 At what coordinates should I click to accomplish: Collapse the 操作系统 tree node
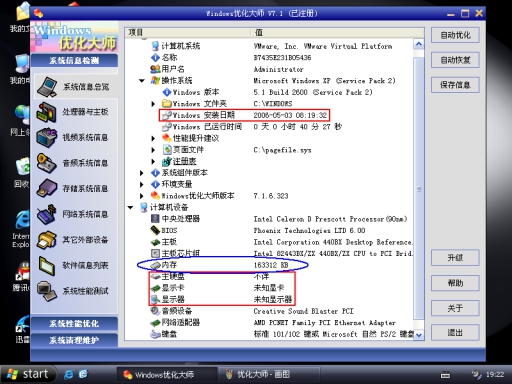[x=142, y=80]
